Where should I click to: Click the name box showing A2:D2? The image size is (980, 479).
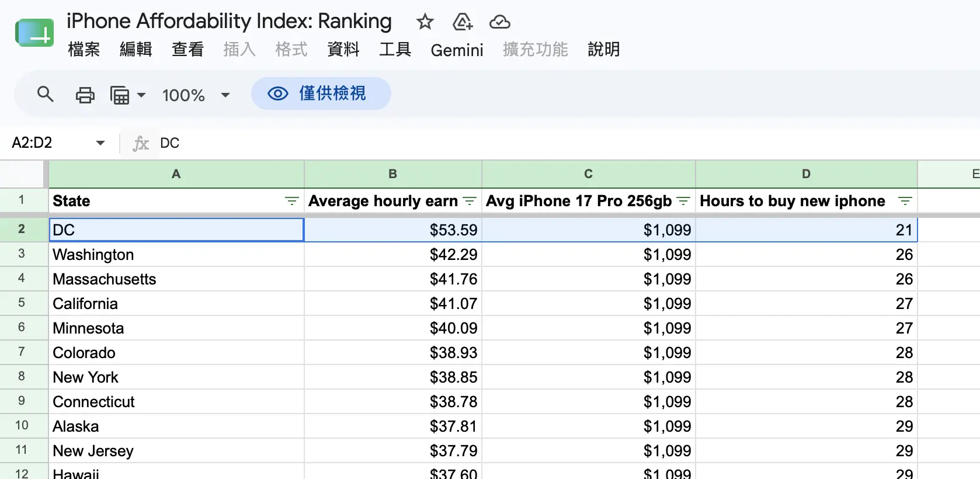tap(48, 143)
